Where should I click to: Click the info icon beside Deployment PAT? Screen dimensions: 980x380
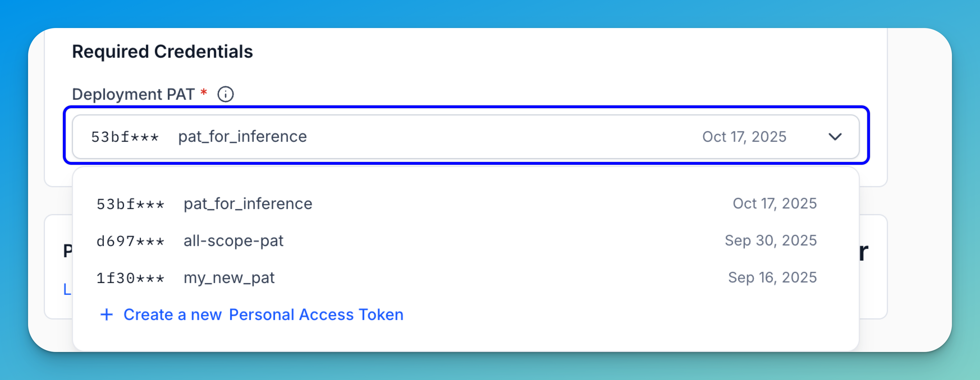[x=226, y=94]
